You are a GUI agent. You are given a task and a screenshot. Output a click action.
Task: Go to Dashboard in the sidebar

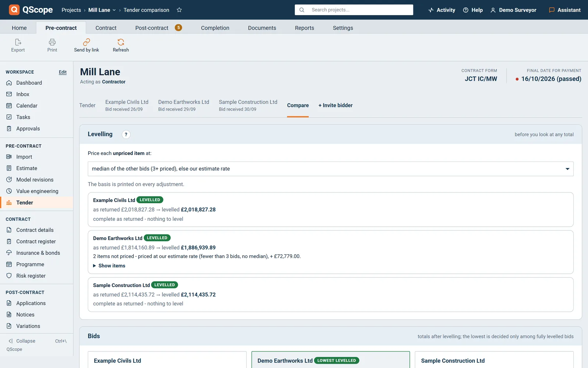tap(37, 83)
